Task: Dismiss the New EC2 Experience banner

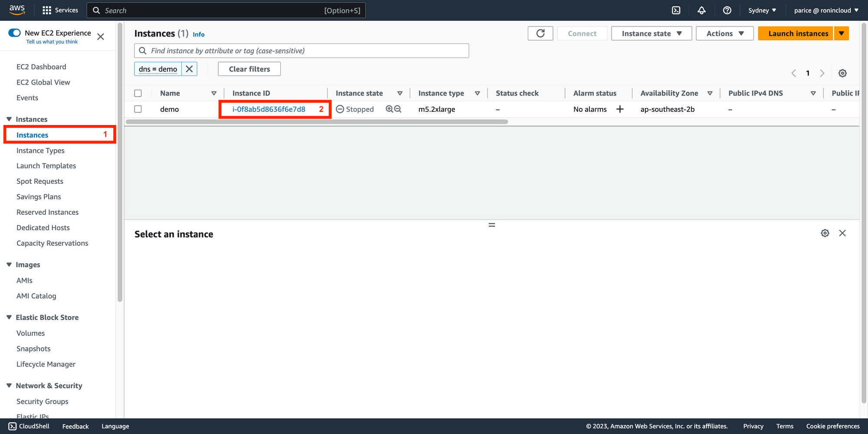Action: pos(101,37)
